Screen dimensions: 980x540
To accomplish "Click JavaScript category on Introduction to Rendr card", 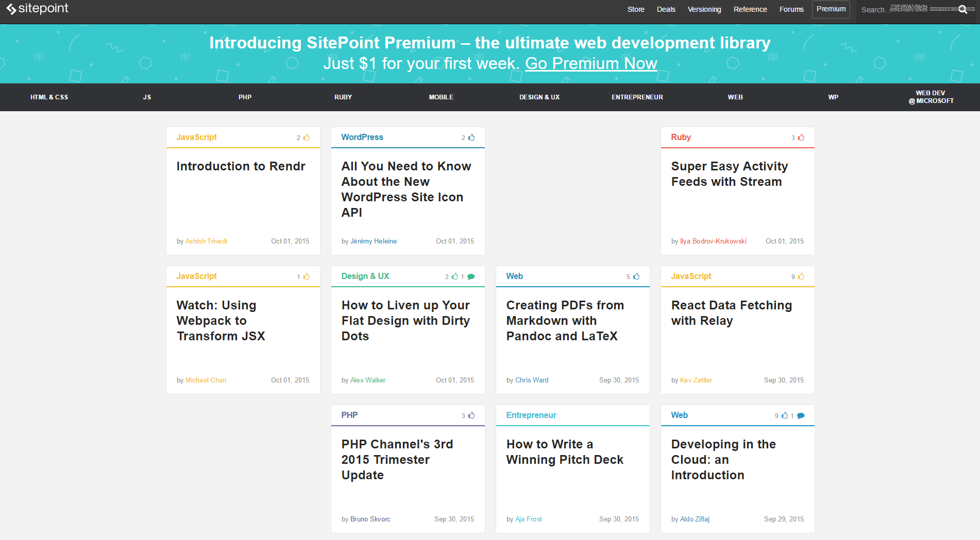I will click(x=196, y=137).
